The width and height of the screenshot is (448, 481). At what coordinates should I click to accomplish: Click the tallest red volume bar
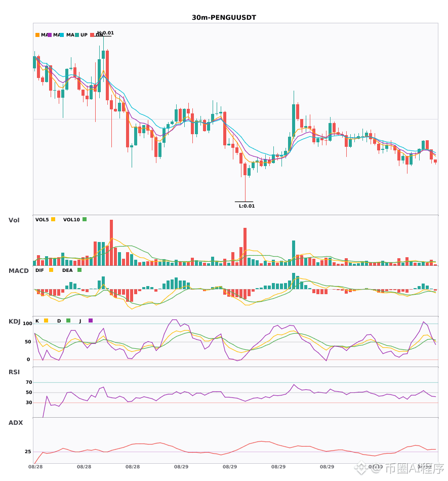(x=111, y=243)
